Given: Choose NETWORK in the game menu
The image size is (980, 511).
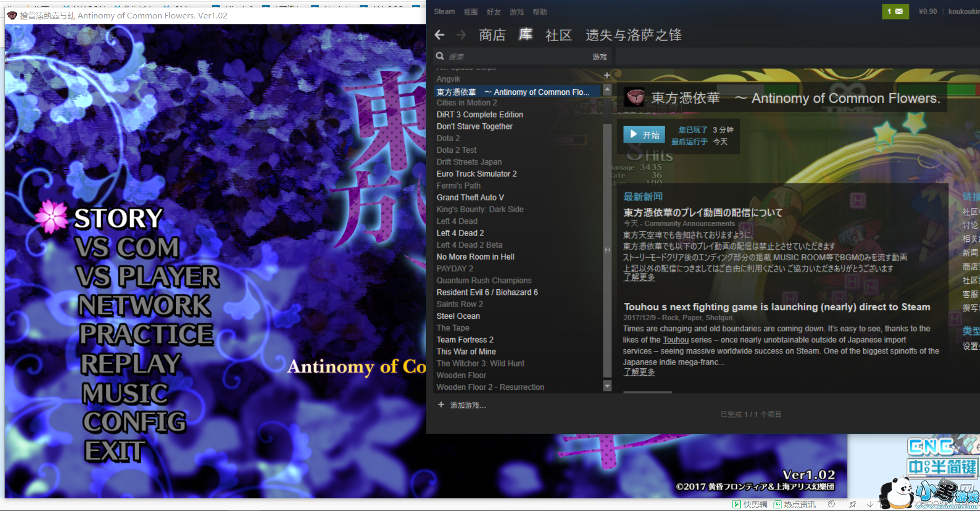Looking at the screenshot, I should pyautogui.click(x=145, y=305).
